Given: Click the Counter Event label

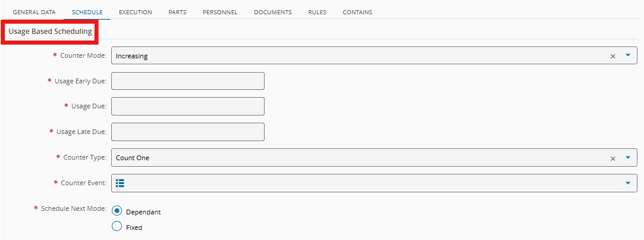Looking at the screenshot, I should point(84,183).
